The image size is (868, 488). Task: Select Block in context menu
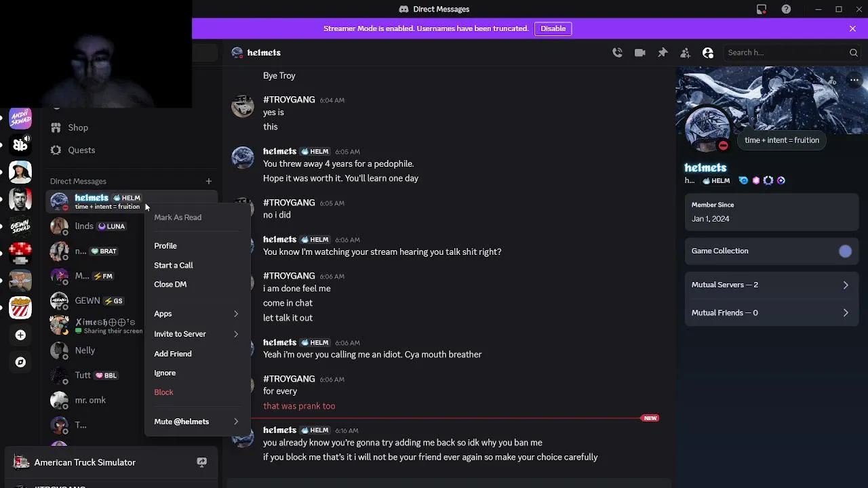coord(163,392)
